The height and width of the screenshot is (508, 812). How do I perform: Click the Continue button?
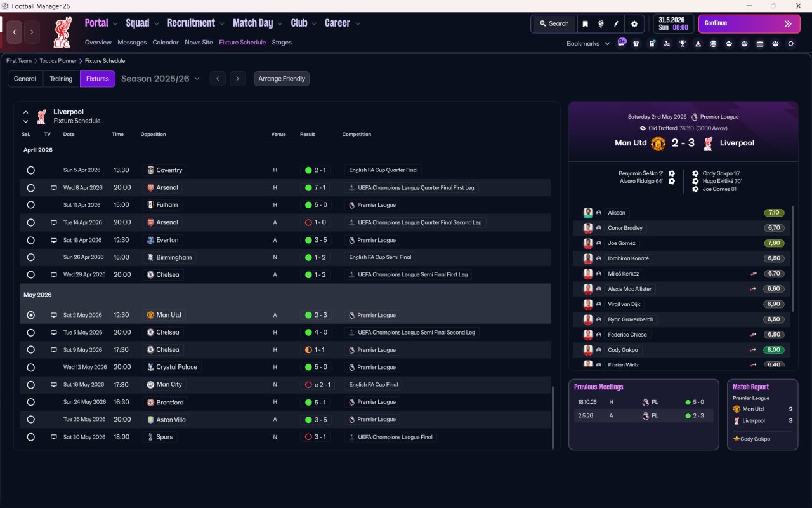(x=749, y=23)
